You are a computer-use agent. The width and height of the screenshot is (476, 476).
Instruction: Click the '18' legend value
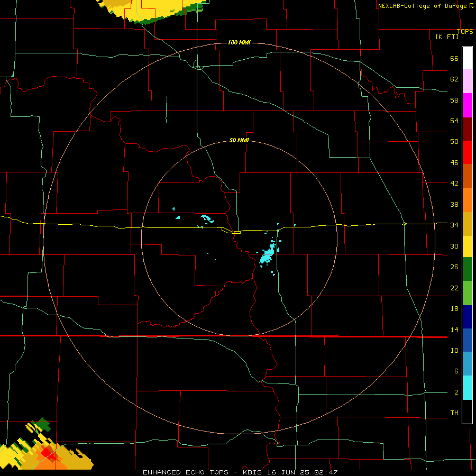[454, 309]
